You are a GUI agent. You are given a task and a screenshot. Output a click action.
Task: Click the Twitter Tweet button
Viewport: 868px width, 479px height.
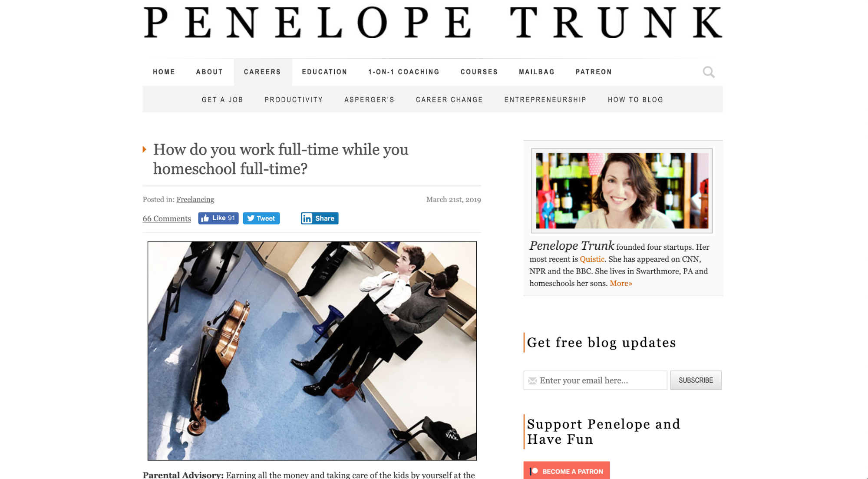point(261,218)
